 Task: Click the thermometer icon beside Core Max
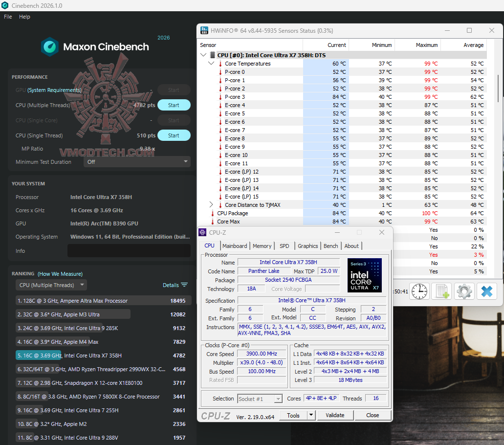point(213,222)
